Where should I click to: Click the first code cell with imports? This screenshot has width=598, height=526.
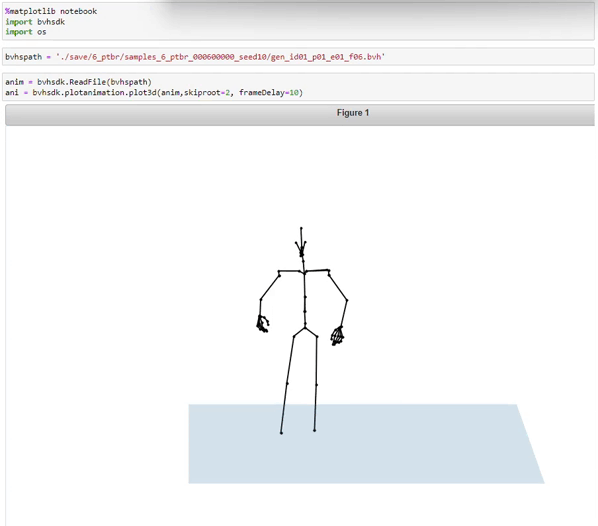298,22
